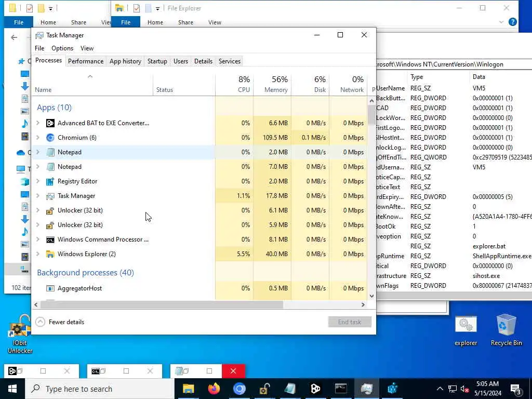Open the View tab in File Explorer
The image size is (532, 399).
[215, 22]
